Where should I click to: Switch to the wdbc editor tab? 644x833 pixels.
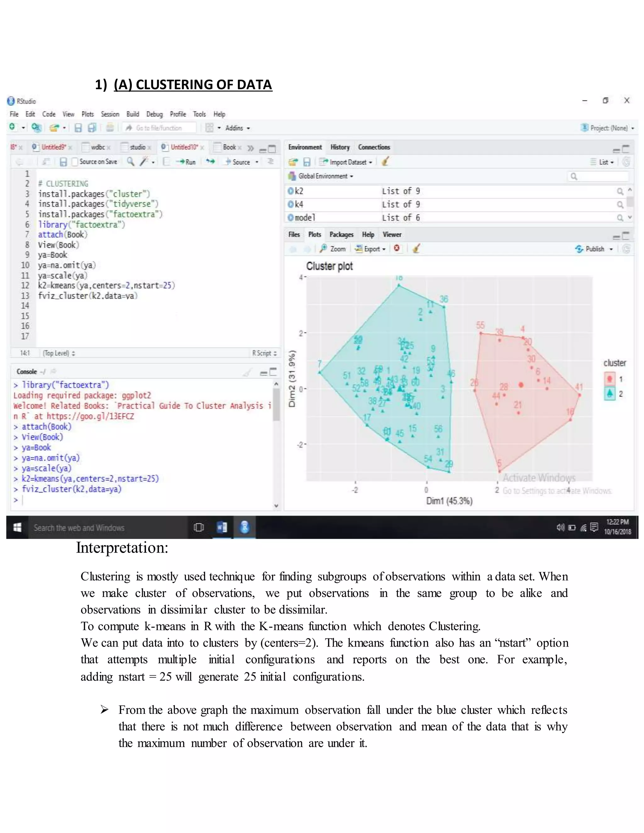(x=97, y=147)
